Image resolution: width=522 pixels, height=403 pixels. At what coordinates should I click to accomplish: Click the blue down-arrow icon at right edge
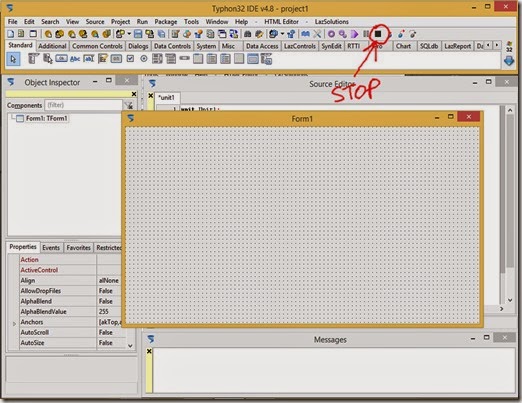pyautogui.click(x=509, y=61)
